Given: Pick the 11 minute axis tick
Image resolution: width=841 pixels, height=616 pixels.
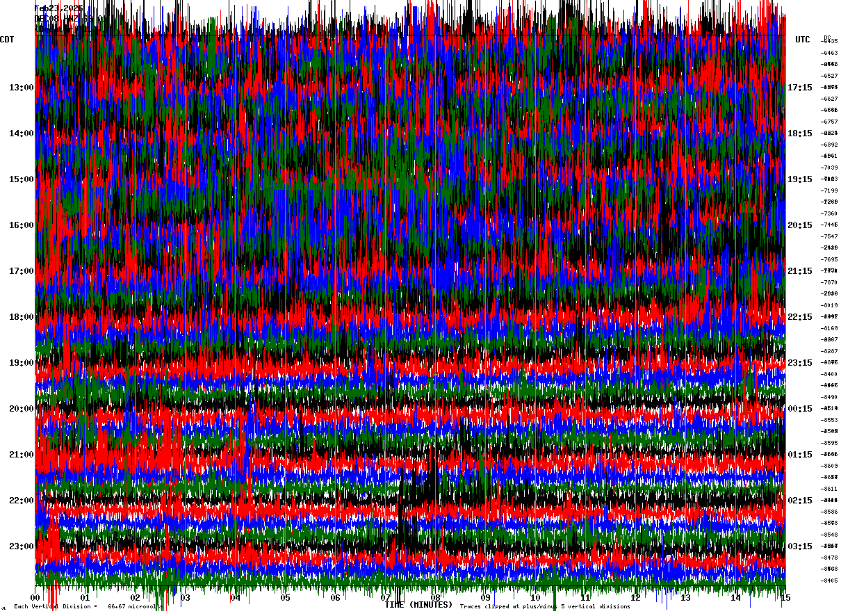Looking at the screenshot, I should click(x=586, y=598).
